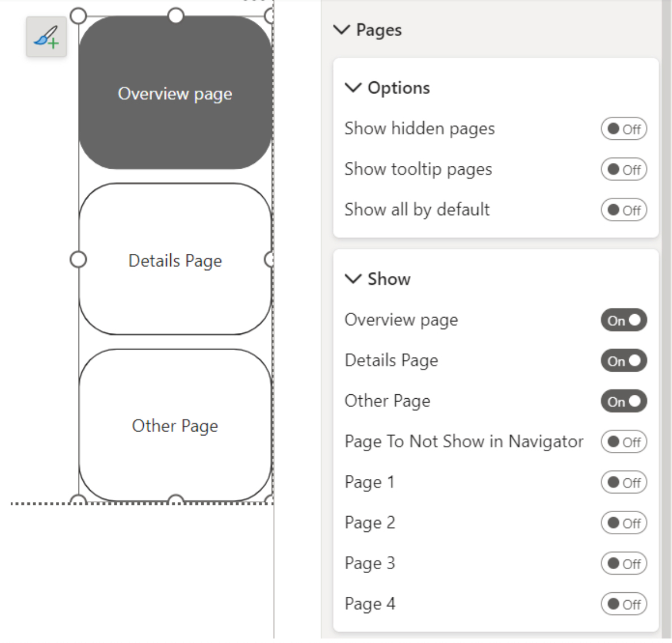The height and width of the screenshot is (643, 672).
Task: Click the Overview page navigator button
Action: coord(175,93)
